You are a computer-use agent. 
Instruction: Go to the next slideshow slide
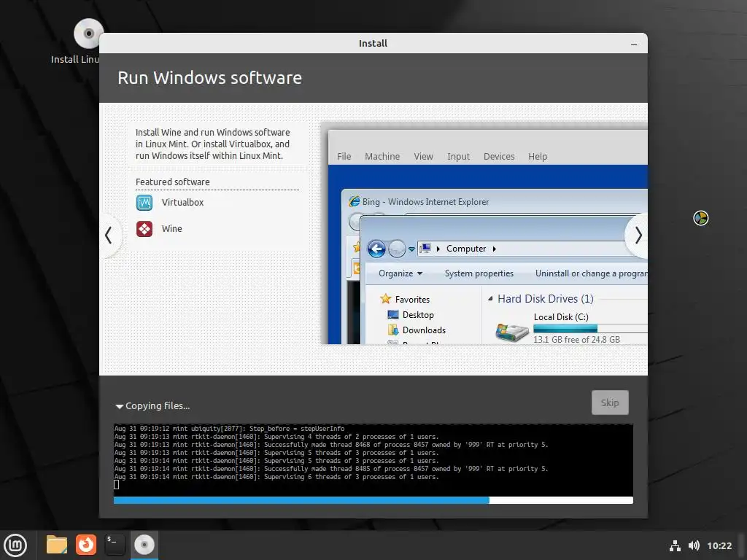point(638,236)
